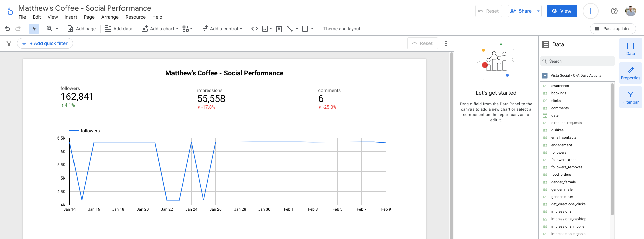Select the line drawing tool
Viewport: 644px width, 239px height.
(x=290, y=29)
